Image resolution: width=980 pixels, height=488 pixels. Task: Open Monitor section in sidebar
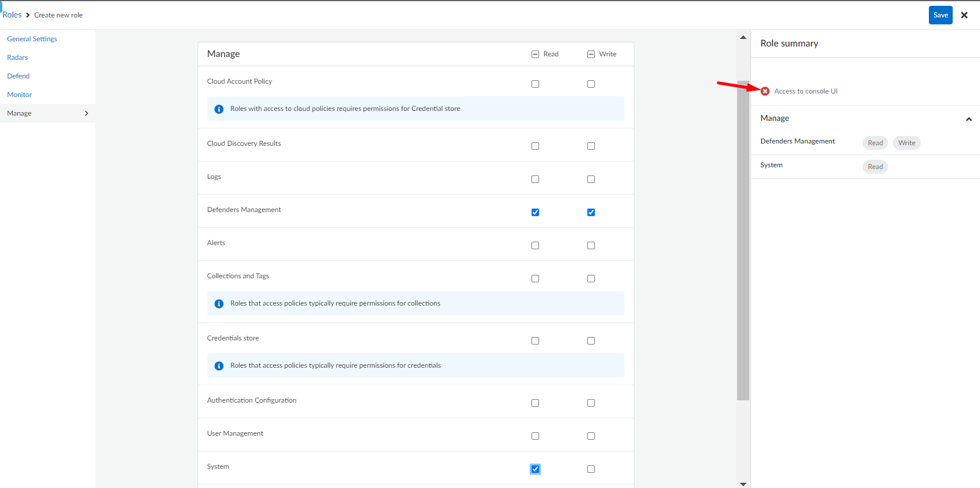click(19, 95)
